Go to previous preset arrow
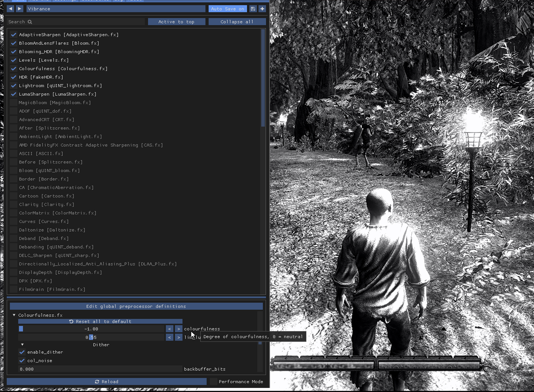Screen dimensions: 534x392 (10, 9)
